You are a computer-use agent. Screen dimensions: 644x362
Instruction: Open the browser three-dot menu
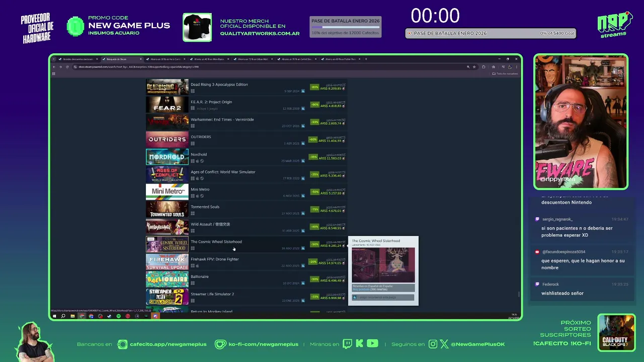point(516,67)
